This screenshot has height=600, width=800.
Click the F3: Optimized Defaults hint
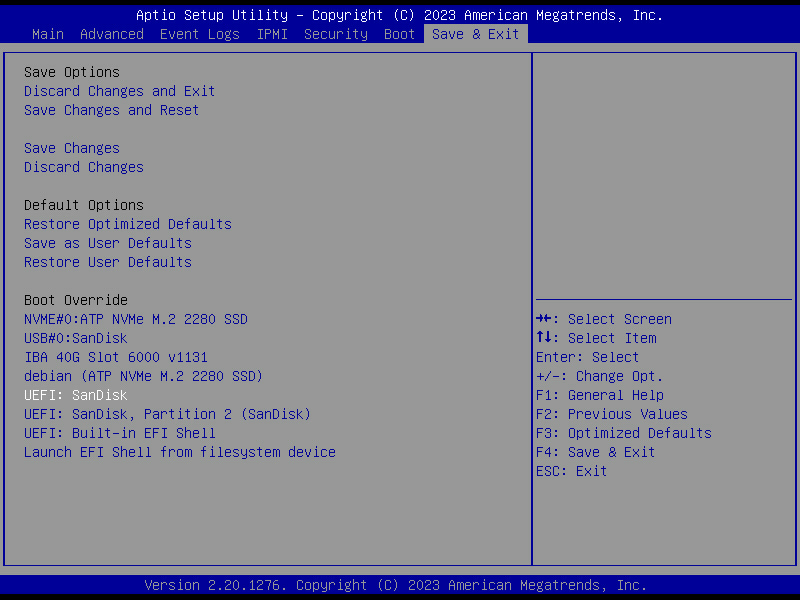click(x=623, y=433)
